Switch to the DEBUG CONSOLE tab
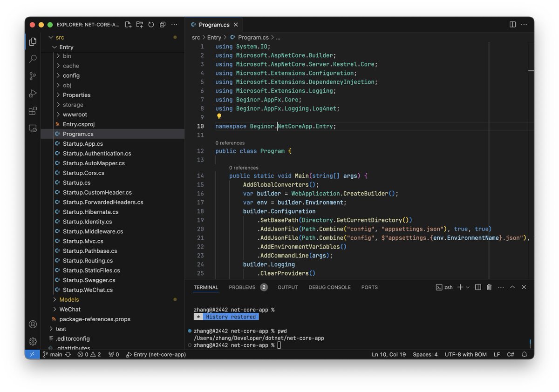 click(329, 287)
